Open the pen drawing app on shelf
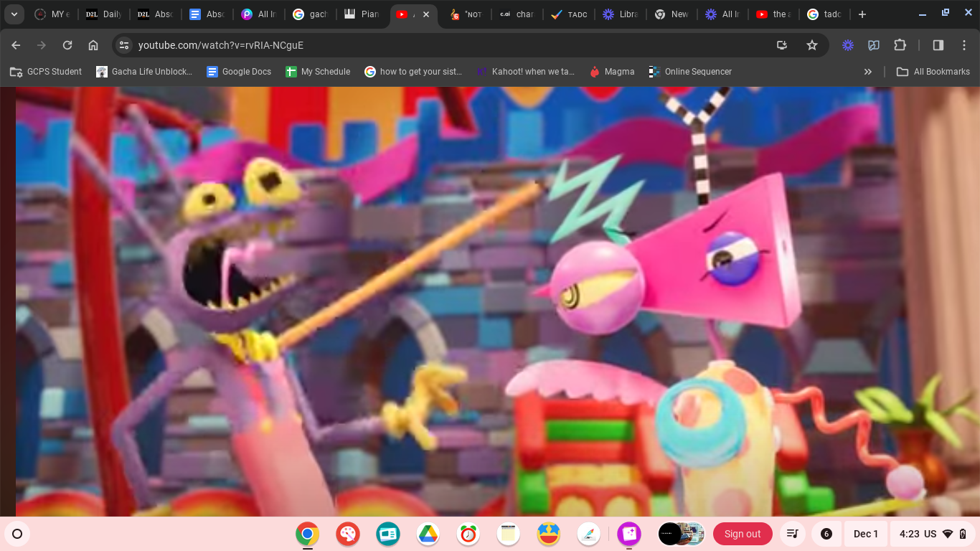 [589, 534]
